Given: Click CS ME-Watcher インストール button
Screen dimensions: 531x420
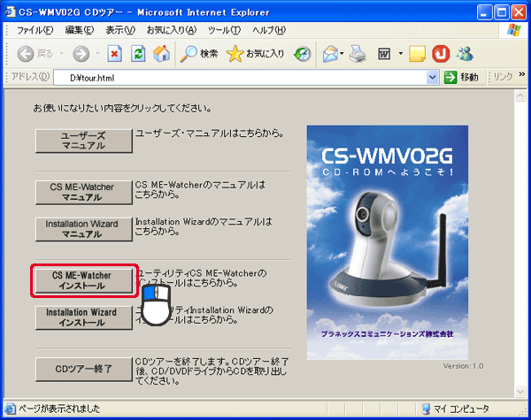Looking at the screenshot, I should pos(84,280).
